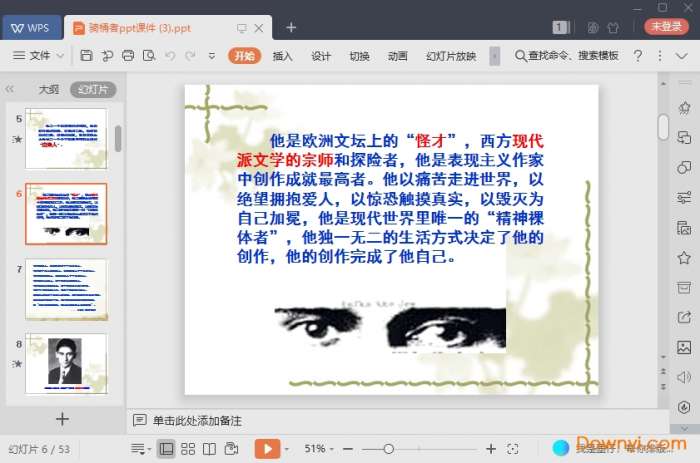Click the slide panel scrollbar thumb
This screenshot has width=700, height=463.
pos(118,139)
